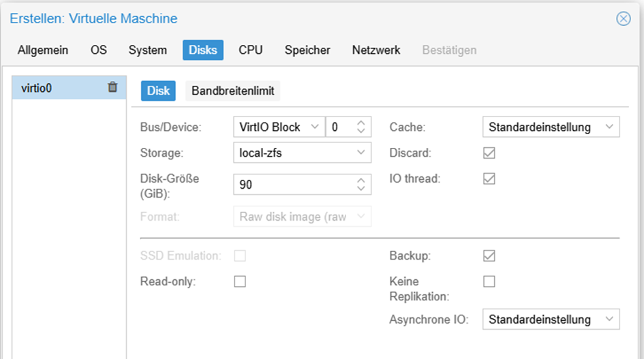Open the Netzwerk tab
The image size is (644, 359).
pos(376,50)
